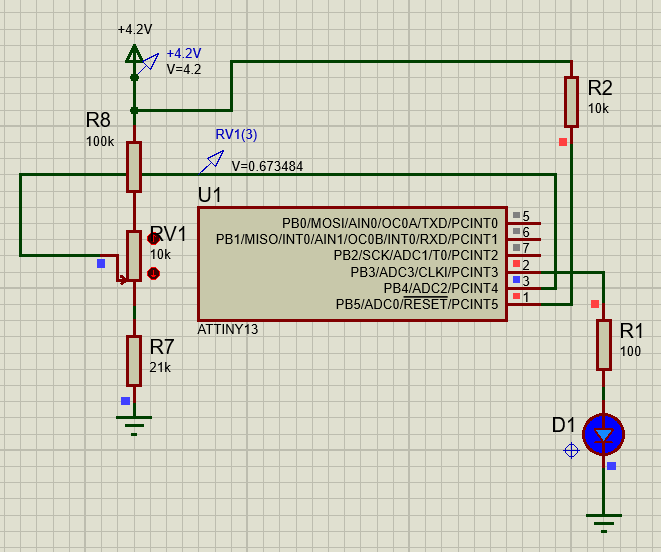Click R2's 10k value text
Screen dimensions: 661x552
(598, 108)
